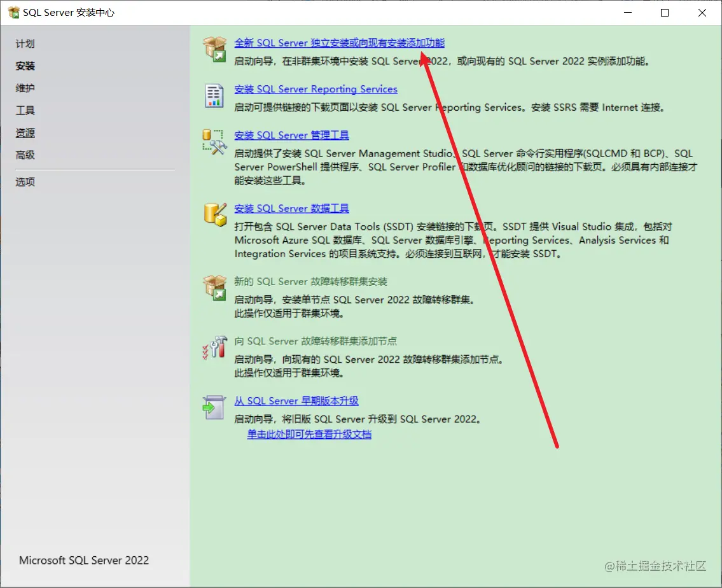Click the upgrade from earlier version icon
This screenshot has width=722, height=588.
[214, 407]
